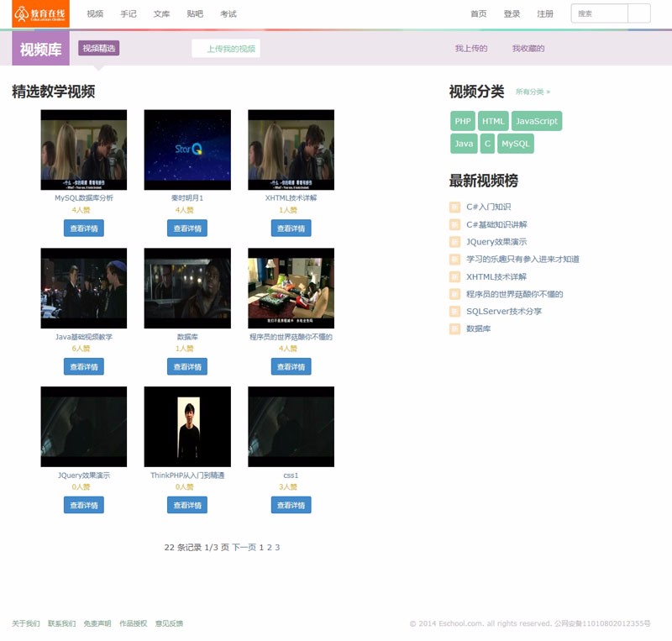Click the search submit button beside search box

click(x=639, y=13)
